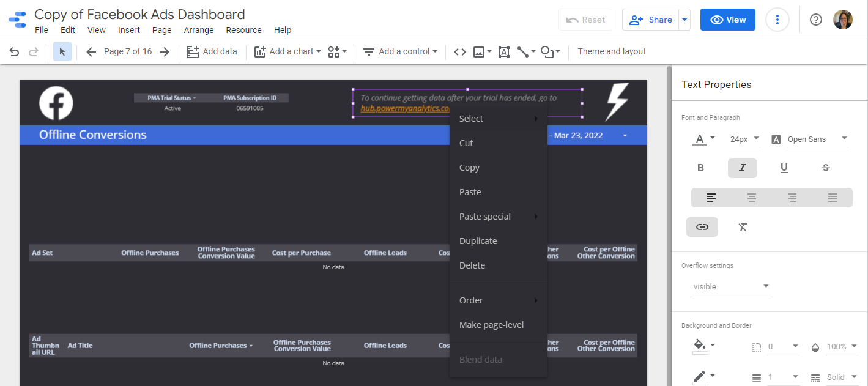Toggle underline text formatting
This screenshot has height=386, width=868.
tap(784, 168)
